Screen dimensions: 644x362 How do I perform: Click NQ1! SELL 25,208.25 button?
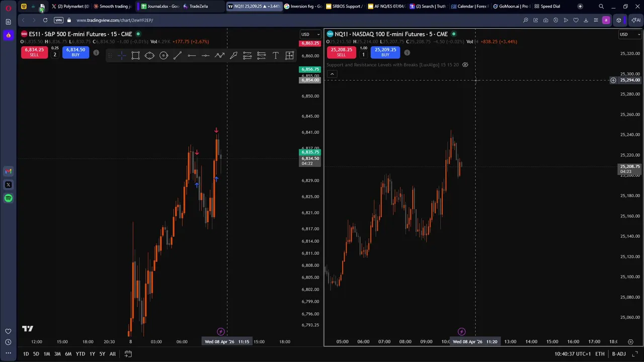tap(341, 52)
